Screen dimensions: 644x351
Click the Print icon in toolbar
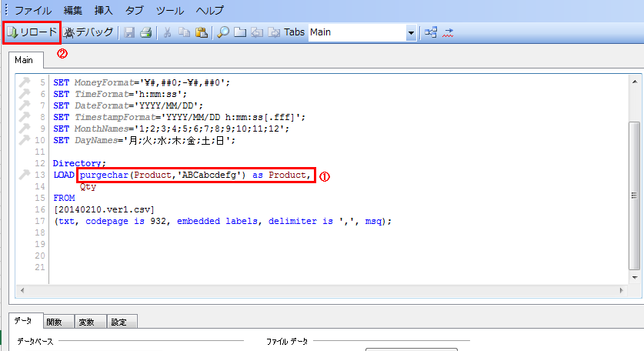pos(145,32)
